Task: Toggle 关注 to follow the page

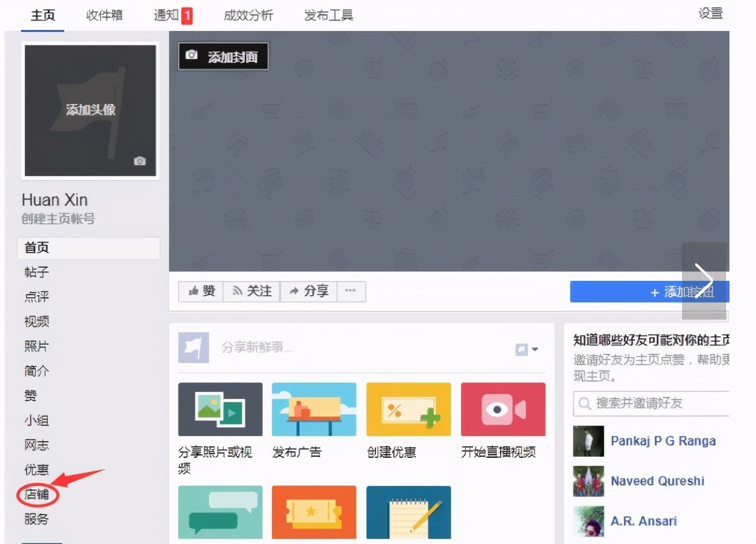Action: 251,291
